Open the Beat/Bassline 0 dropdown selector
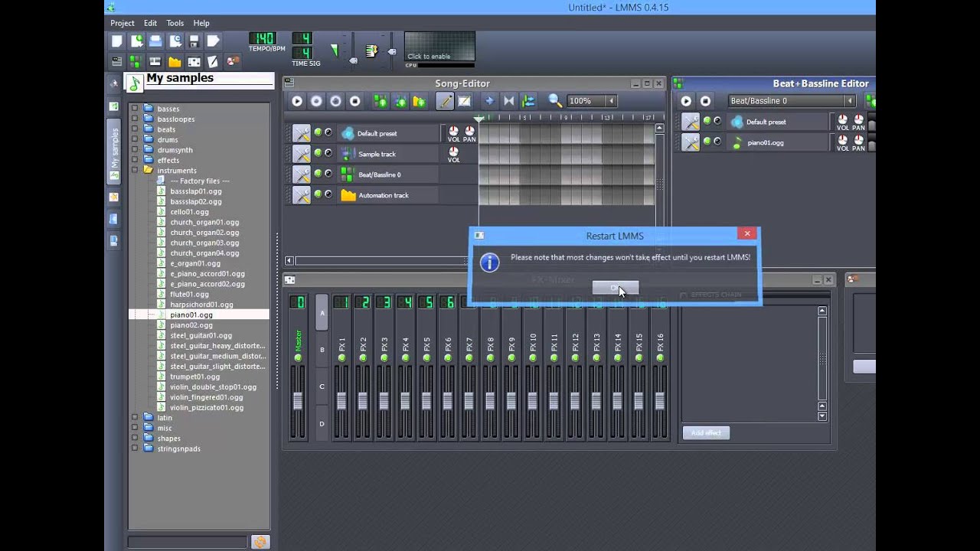Screen dimensions: 980x551 791,101
